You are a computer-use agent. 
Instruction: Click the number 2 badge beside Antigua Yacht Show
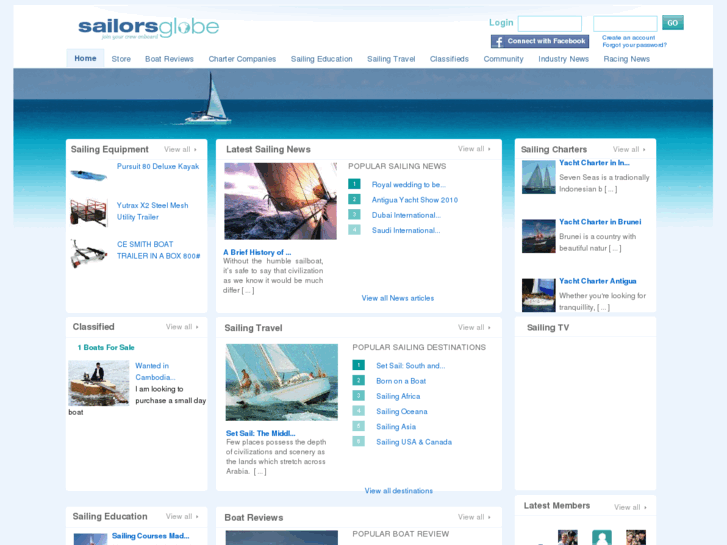pos(354,199)
